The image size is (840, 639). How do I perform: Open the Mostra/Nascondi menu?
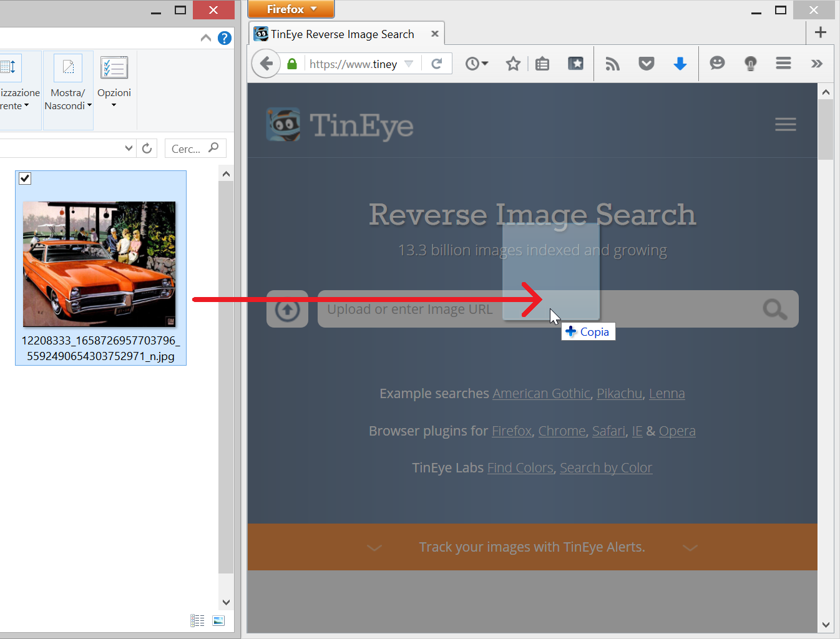[68, 90]
